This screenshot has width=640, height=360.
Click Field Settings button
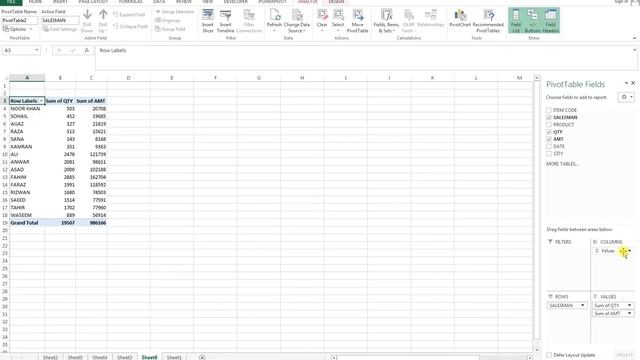(60, 29)
